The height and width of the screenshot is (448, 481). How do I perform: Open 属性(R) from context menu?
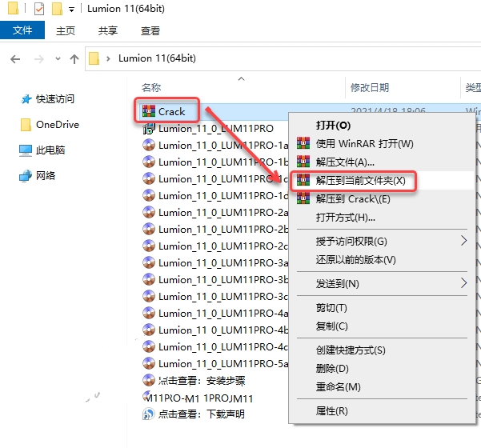click(383, 411)
